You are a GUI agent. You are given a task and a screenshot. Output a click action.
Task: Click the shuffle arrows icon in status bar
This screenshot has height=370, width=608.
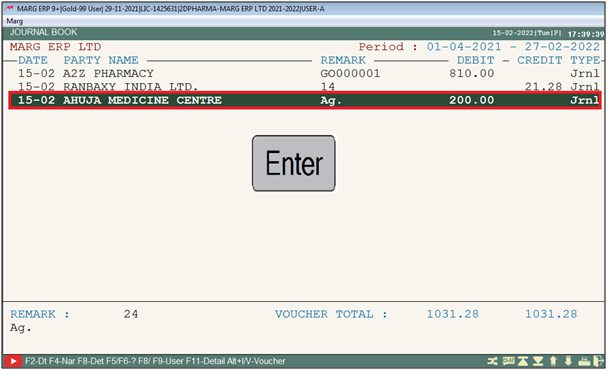[x=492, y=361]
